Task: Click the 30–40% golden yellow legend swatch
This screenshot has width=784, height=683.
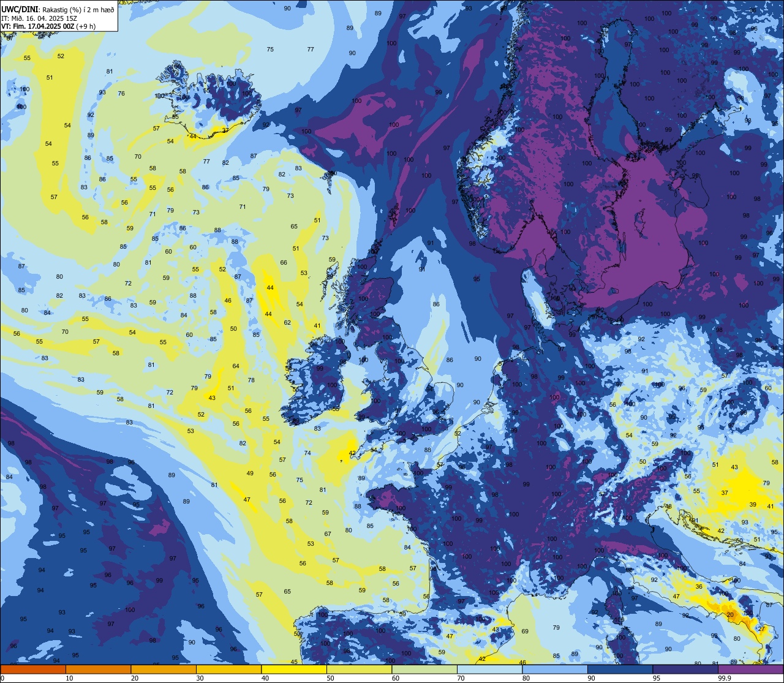Action: (x=229, y=669)
